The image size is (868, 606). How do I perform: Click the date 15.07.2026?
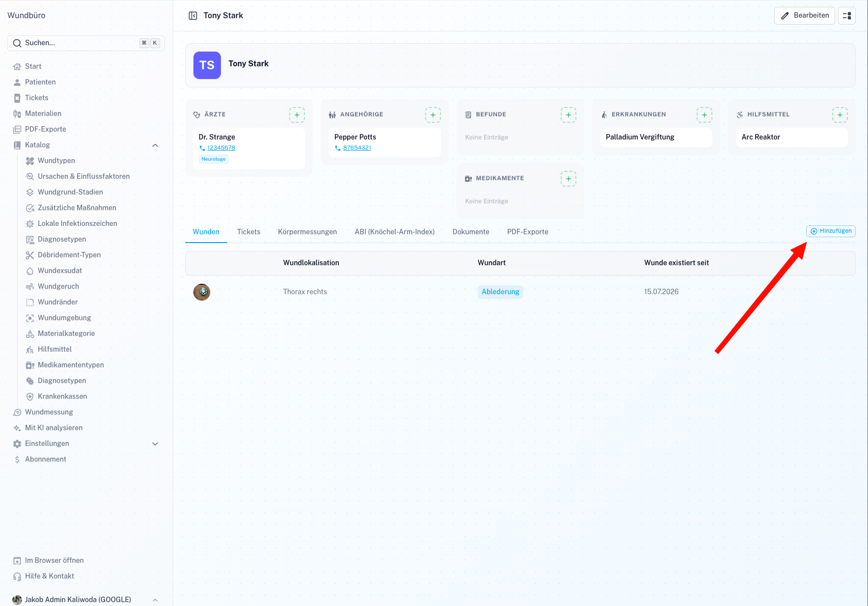[661, 292]
